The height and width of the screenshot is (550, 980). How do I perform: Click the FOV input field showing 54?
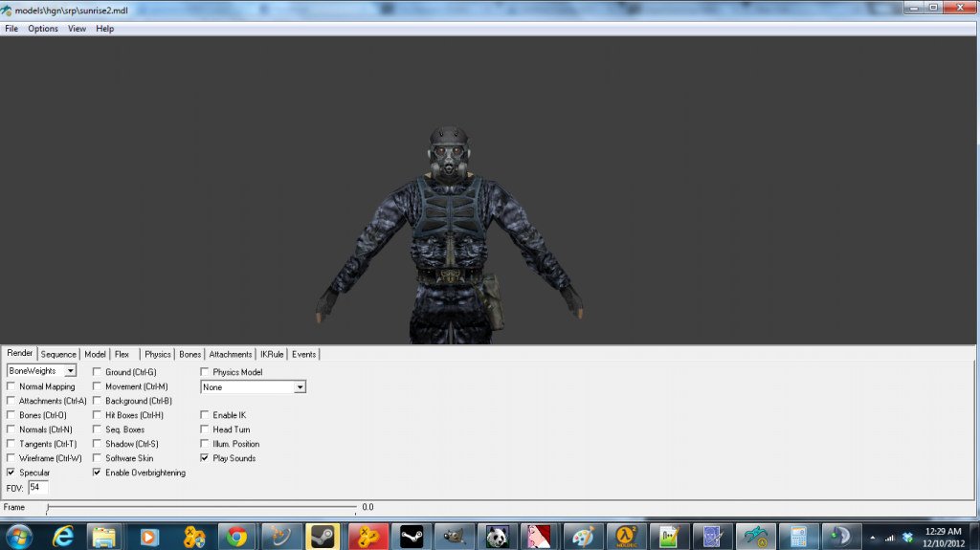[38, 488]
